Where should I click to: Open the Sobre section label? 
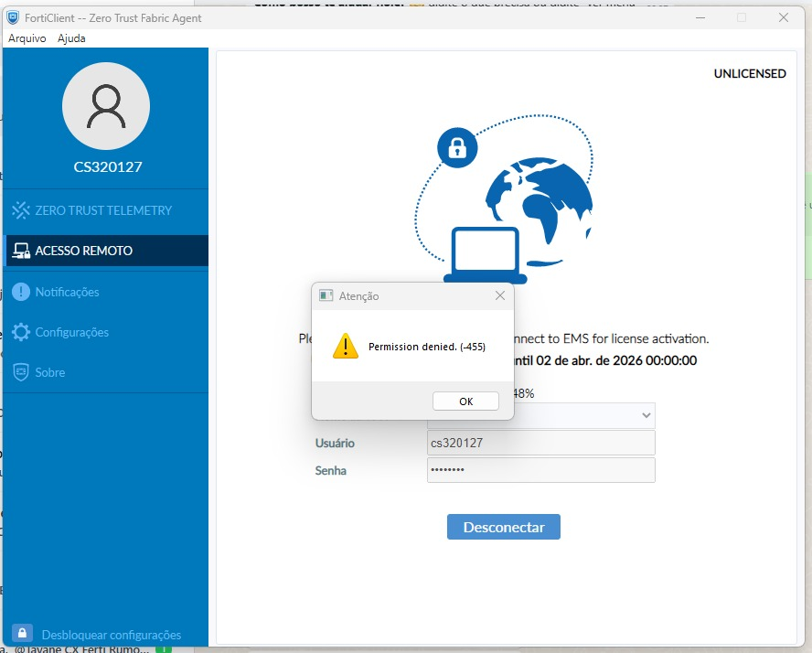click(50, 372)
